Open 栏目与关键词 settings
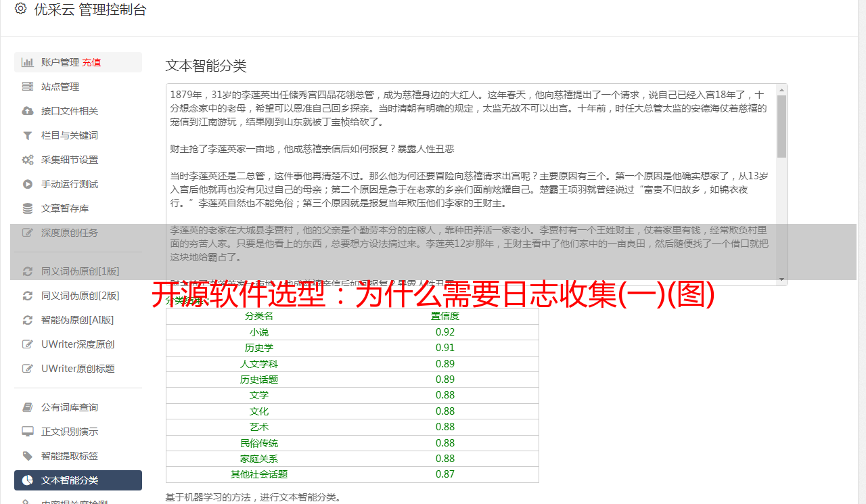Image resolution: width=866 pixels, height=504 pixels. pyautogui.click(x=78, y=135)
